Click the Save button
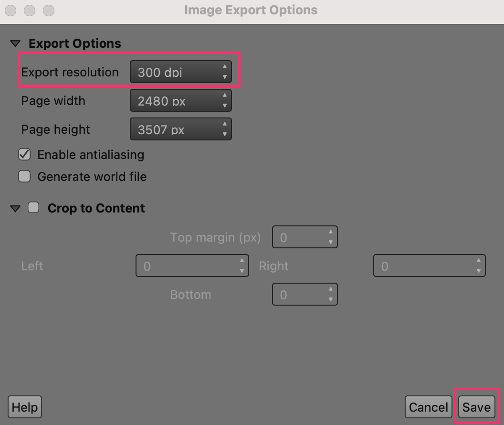504x425 pixels. (476, 407)
